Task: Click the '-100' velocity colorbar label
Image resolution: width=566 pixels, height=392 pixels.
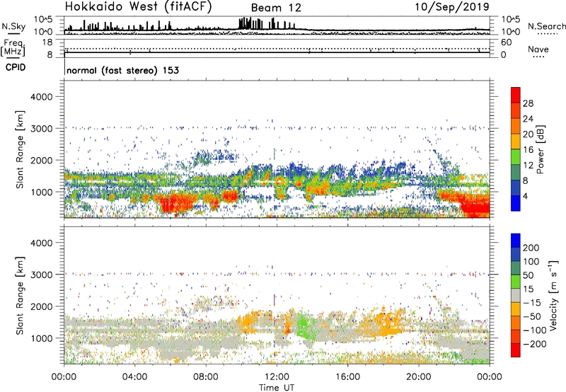Action: tap(535, 330)
